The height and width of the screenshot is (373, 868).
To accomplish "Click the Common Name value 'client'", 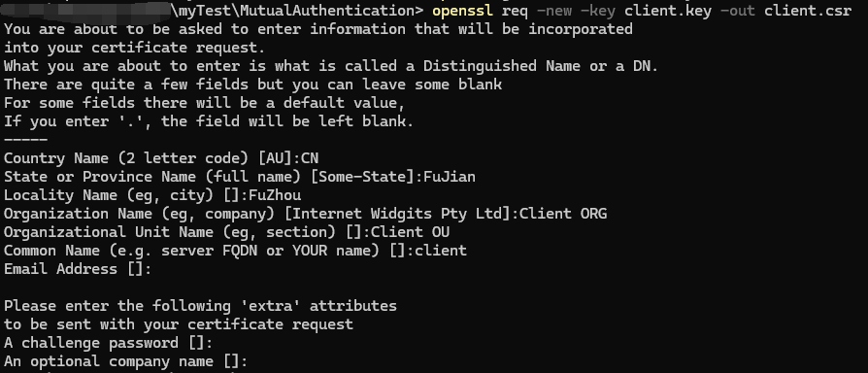I will (441, 251).
